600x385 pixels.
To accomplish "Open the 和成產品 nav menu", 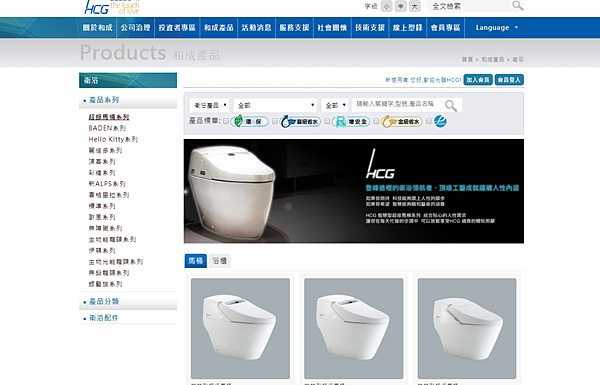I will (x=218, y=28).
